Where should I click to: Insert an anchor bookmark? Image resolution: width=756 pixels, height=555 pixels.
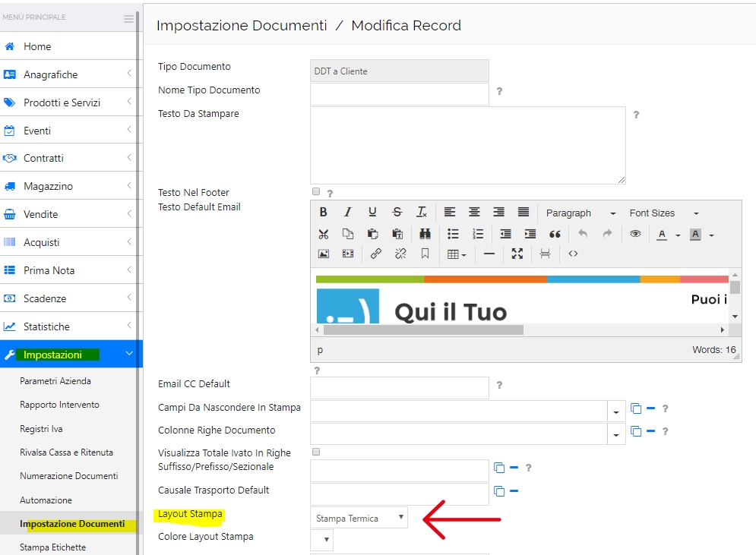click(425, 254)
